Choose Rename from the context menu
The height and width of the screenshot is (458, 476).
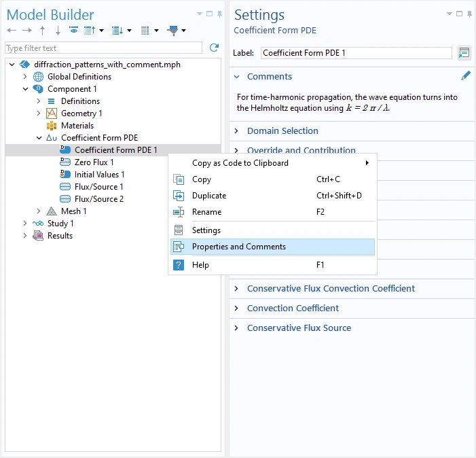click(206, 212)
